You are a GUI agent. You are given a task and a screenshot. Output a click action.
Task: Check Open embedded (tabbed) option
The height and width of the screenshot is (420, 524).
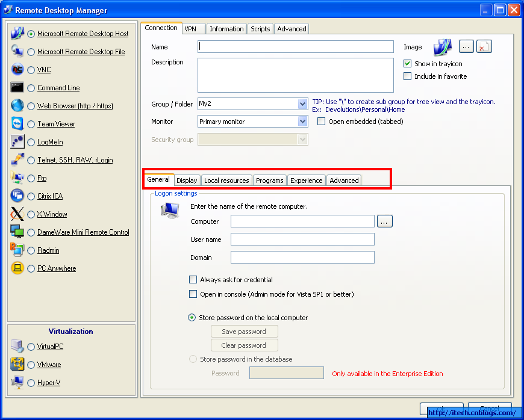click(321, 121)
